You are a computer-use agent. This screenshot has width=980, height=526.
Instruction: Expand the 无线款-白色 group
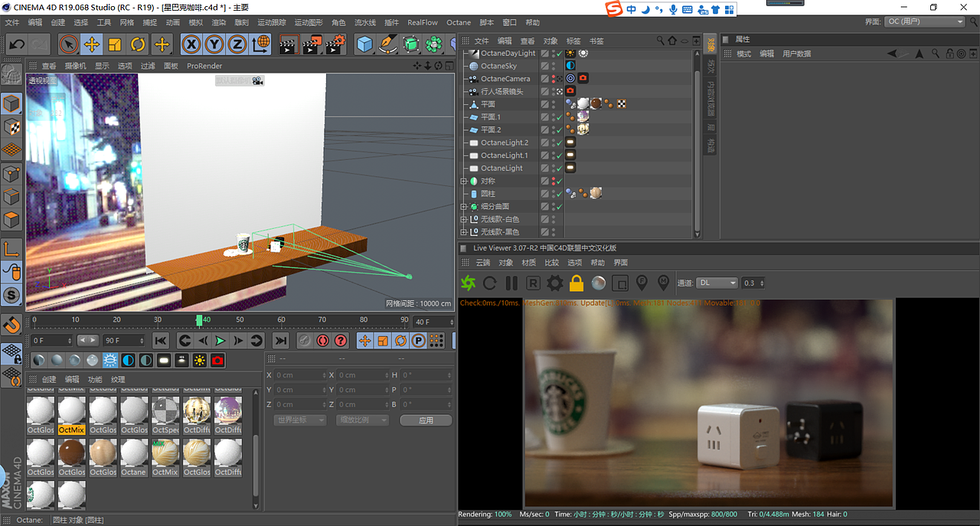coord(463,220)
